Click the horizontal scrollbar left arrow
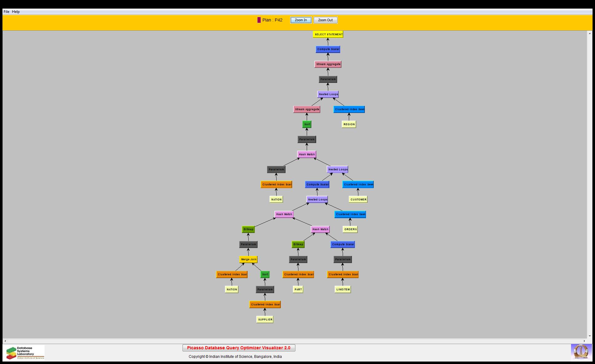 [x=5, y=341]
